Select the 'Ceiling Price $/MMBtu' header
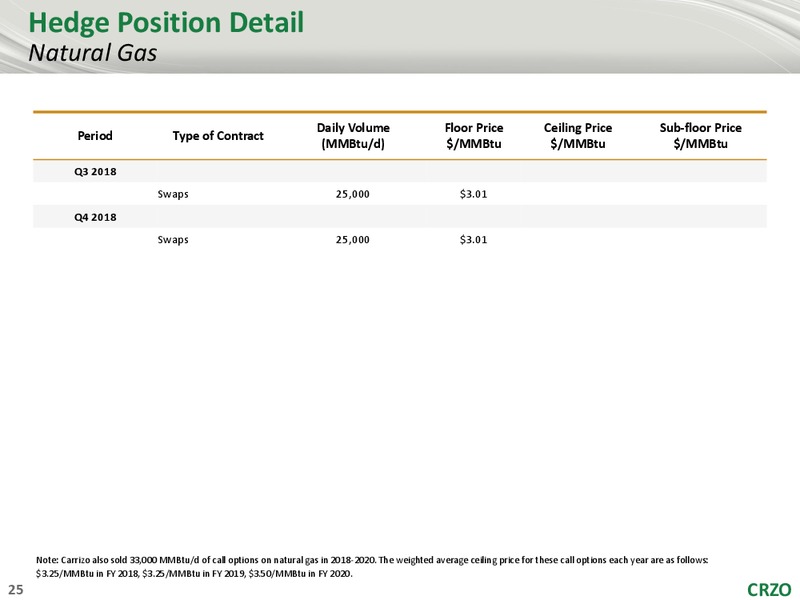The width and height of the screenshot is (800, 600). coord(578,136)
